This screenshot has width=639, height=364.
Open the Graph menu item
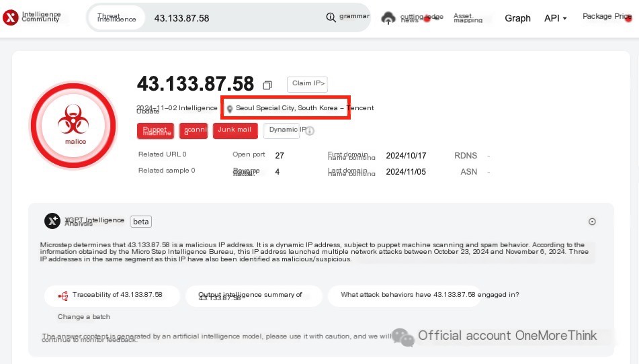point(517,18)
